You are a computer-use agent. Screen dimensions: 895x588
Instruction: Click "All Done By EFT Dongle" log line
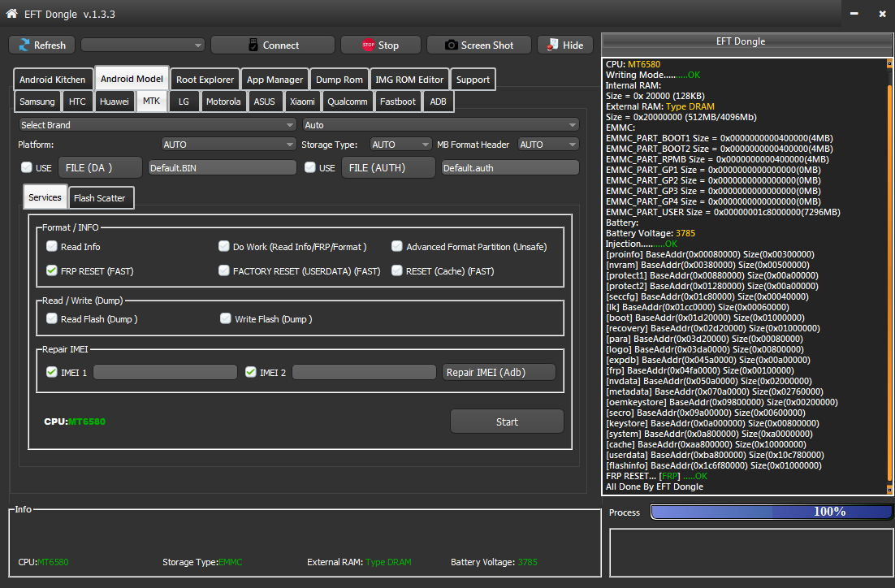point(654,486)
